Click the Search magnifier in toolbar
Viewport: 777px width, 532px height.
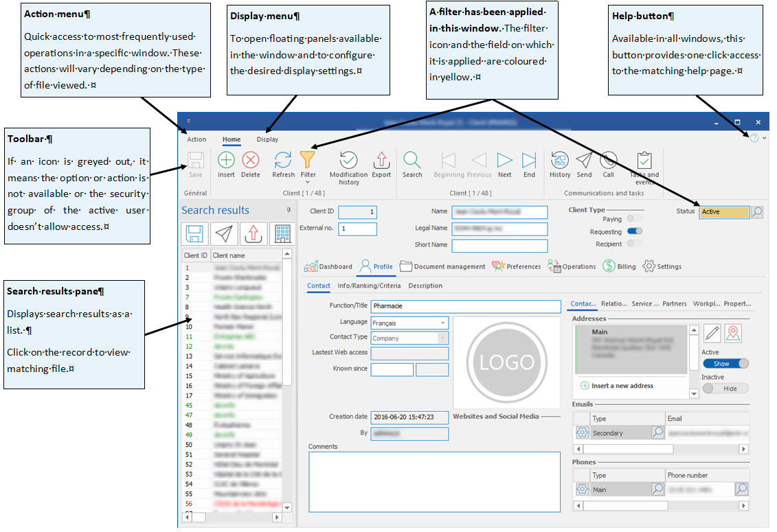pyautogui.click(x=412, y=161)
